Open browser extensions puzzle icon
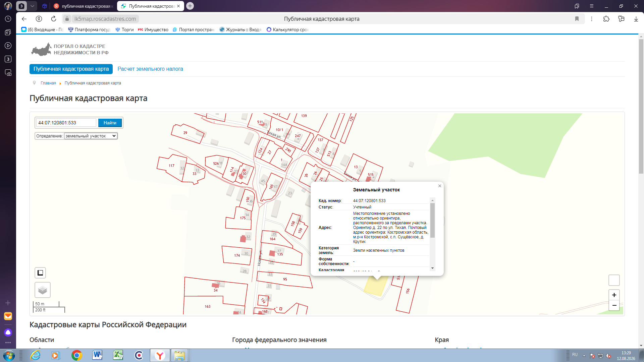Screen dimensions: 644x362 pos(606,19)
